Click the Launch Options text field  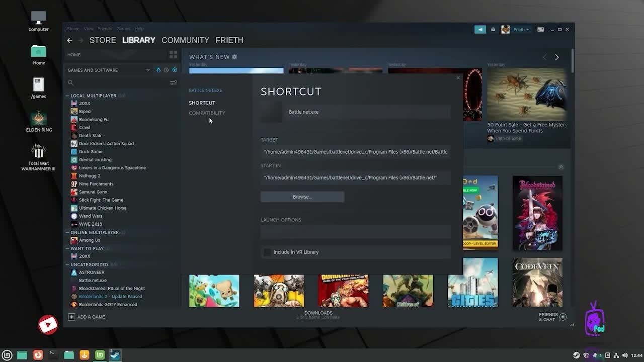pyautogui.click(x=355, y=232)
